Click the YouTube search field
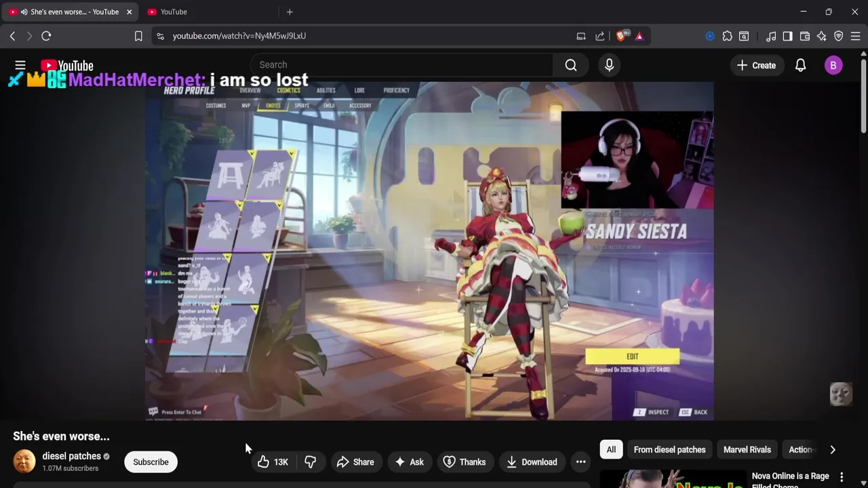 401,65
